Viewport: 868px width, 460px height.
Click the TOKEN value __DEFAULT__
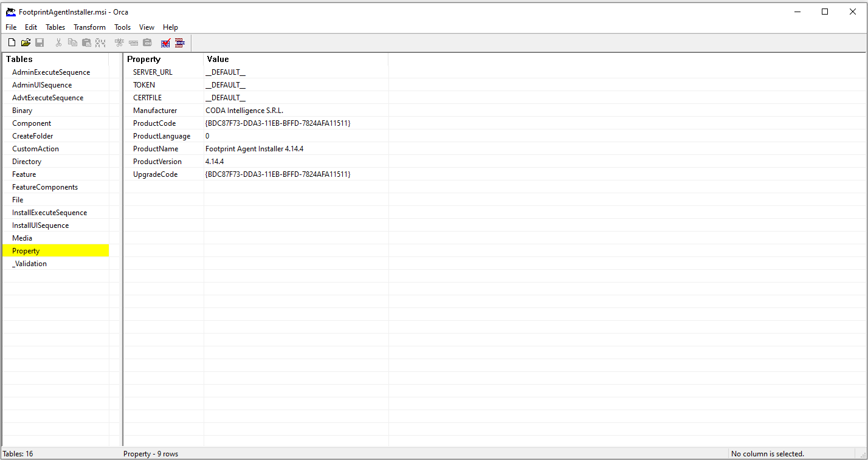point(226,85)
